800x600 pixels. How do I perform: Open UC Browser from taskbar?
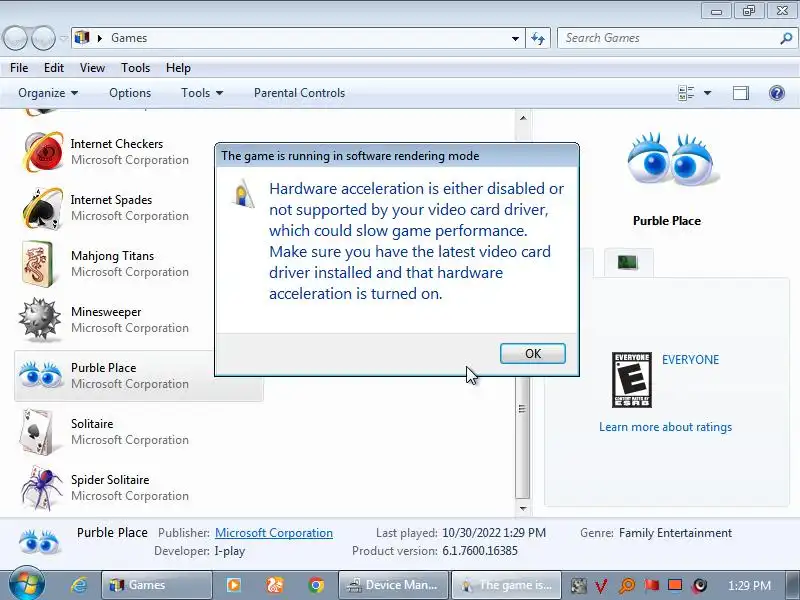coord(274,585)
